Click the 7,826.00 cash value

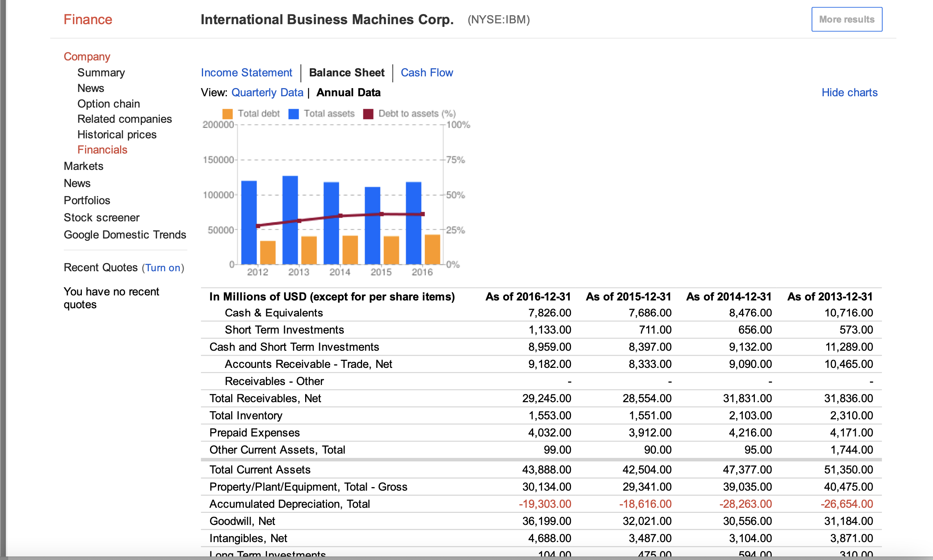coord(550,313)
